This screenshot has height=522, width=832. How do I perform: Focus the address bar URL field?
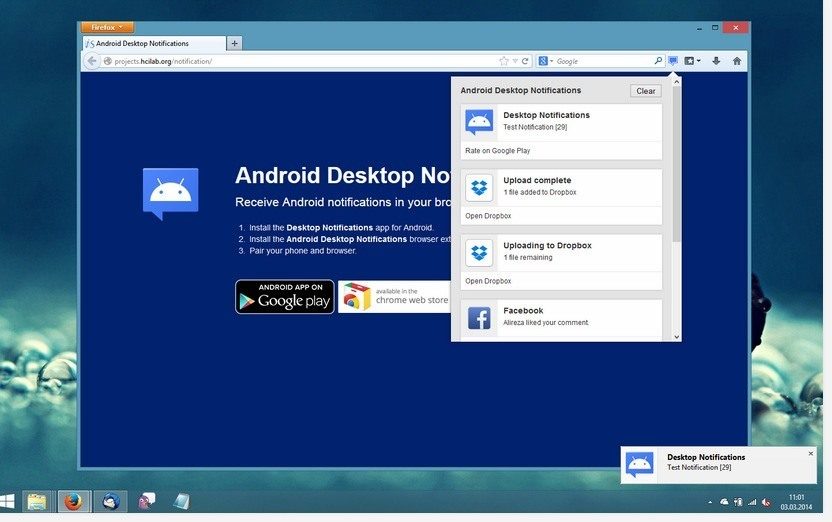tap(302, 61)
